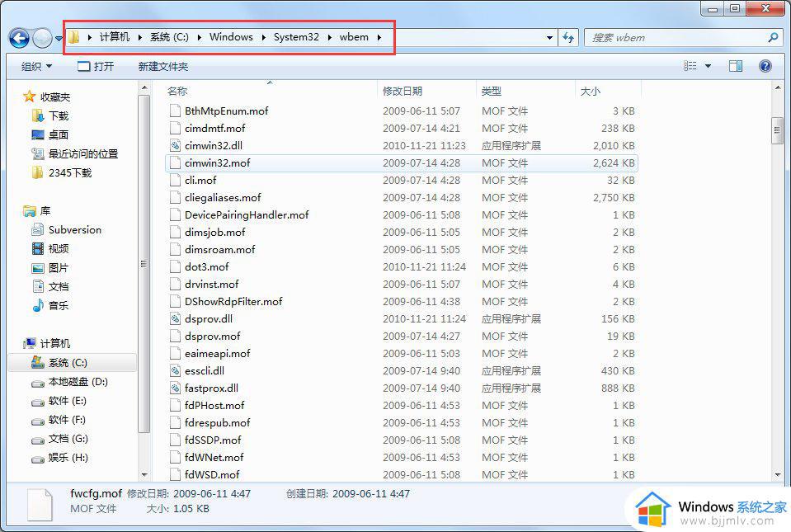The width and height of the screenshot is (791, 532).
Task: Select wbem in the address path
Action: point(354,37)
